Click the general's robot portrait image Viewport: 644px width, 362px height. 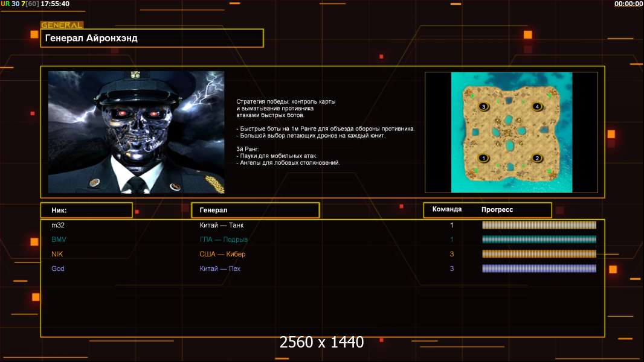coord(137,132)
